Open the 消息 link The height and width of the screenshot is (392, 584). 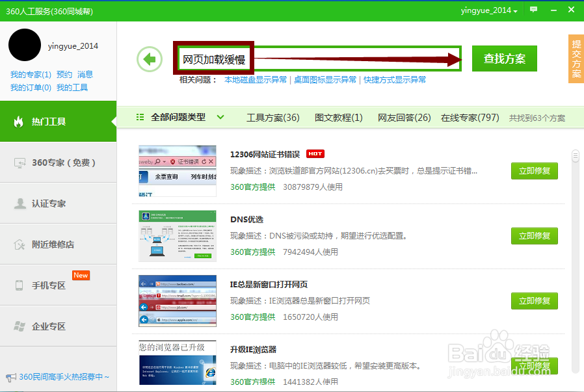[x=85, y=75]
